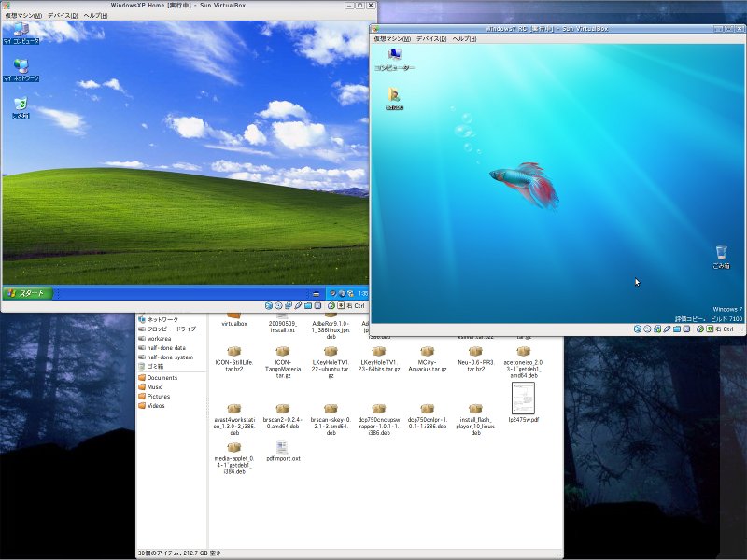Image resolution: width=747 pixels, height=560 pixels.
Task: Open デバイス menu in WindowsXP VirtualBox window
Action: pos(63,15)
